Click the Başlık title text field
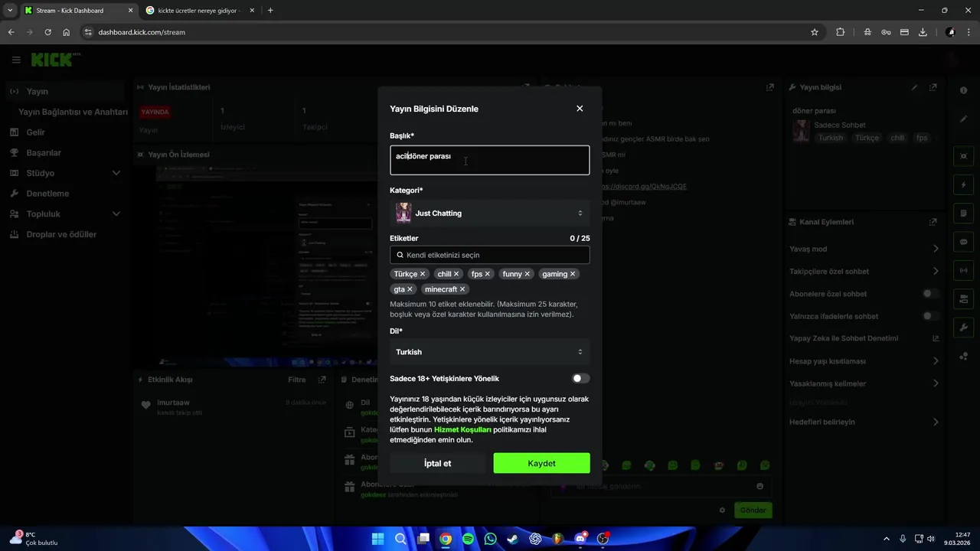Screen dimensions: 980x551 pyautogui.click(x=490, y=160)
